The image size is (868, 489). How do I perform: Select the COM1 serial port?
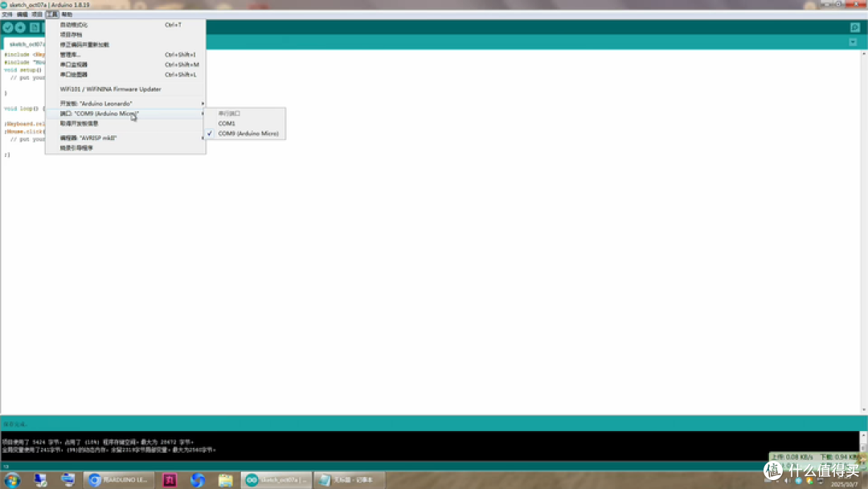pyautogui.click(x=245, y=124)
